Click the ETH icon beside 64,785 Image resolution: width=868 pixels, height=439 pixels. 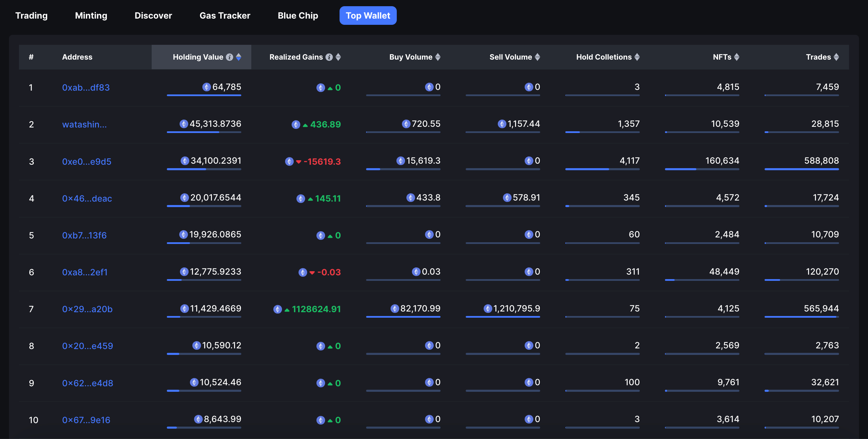[x=206, y=87]
